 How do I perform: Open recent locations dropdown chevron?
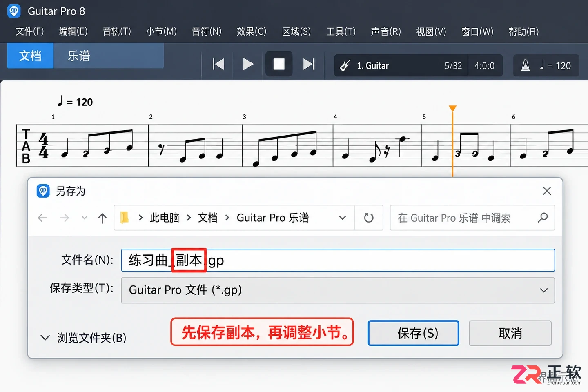(x=85, y=218)
